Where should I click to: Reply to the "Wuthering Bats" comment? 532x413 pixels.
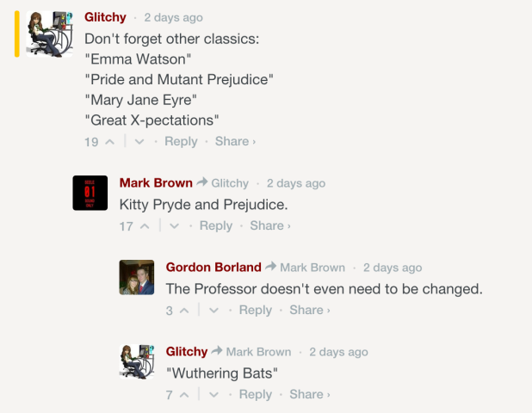tap(255, 395)
